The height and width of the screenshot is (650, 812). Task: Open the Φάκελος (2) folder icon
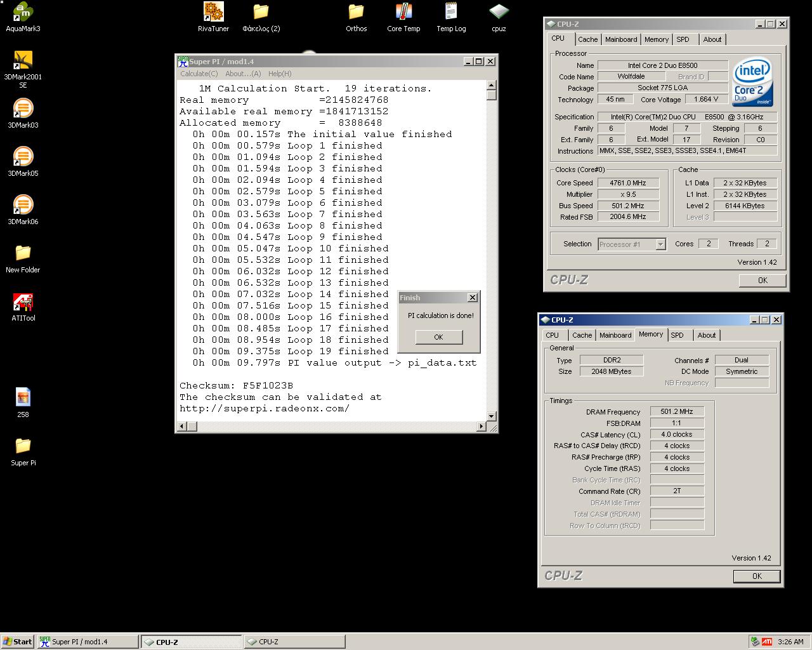coord(261,17)
